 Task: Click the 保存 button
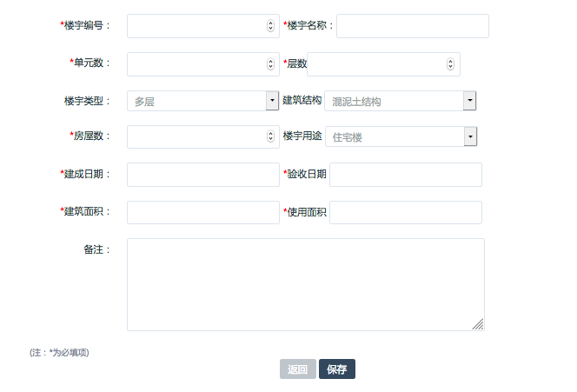coord(337,369)
